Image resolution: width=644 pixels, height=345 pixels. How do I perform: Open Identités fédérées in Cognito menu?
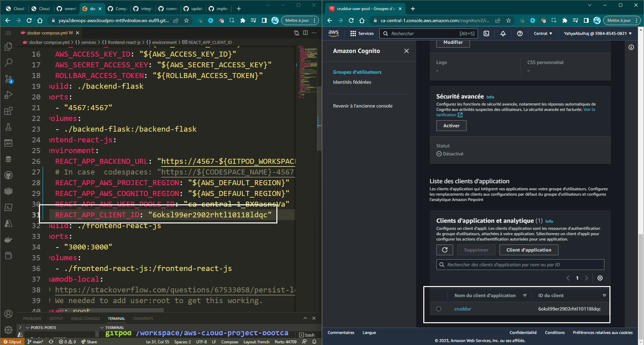pos(352,82)
